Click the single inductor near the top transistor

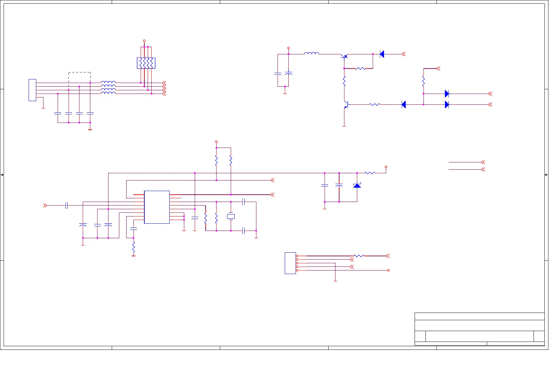[311, 53]
